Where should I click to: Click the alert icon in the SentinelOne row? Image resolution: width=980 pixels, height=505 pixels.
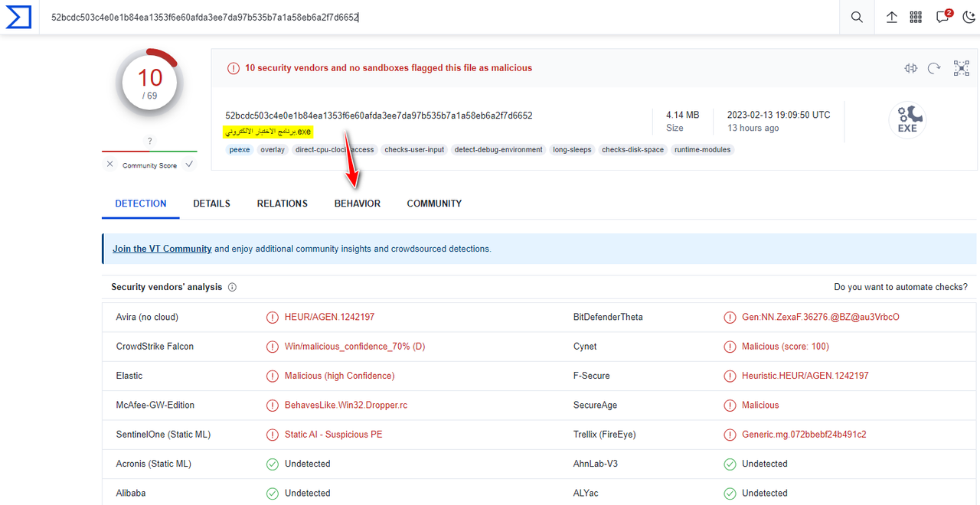272,435
